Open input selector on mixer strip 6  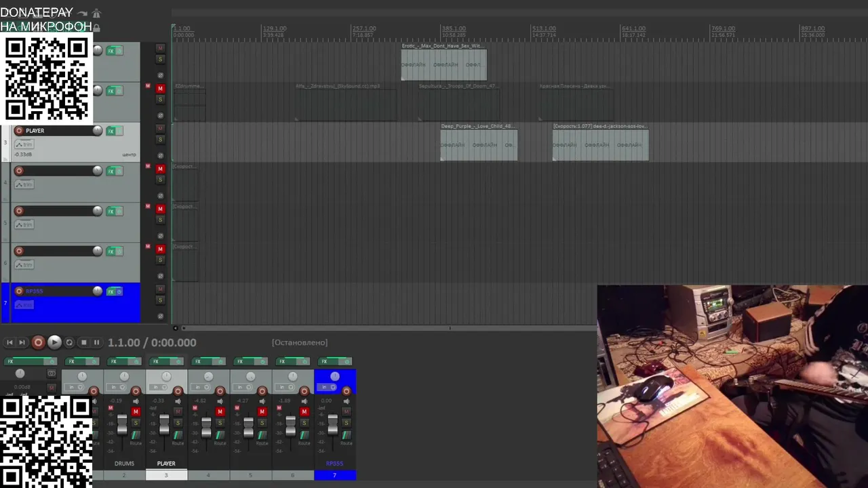284,387
